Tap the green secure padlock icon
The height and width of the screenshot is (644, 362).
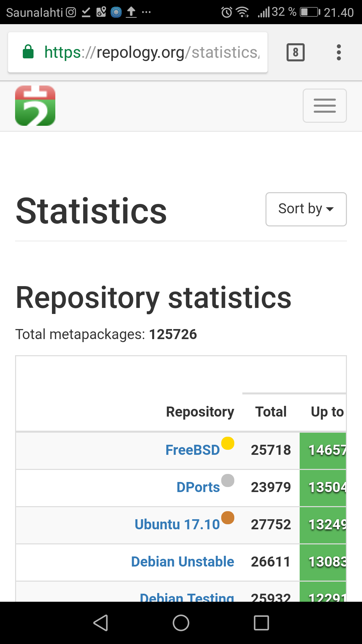click(x=28, y=52)
